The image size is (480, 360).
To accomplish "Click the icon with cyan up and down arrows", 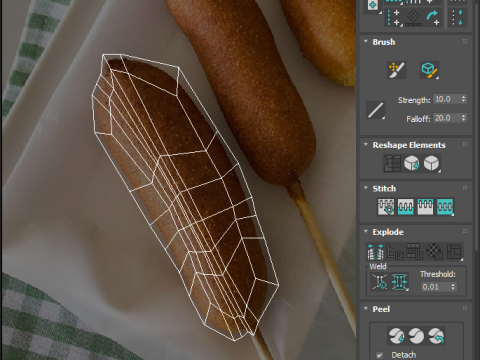I will click(457, 17).
